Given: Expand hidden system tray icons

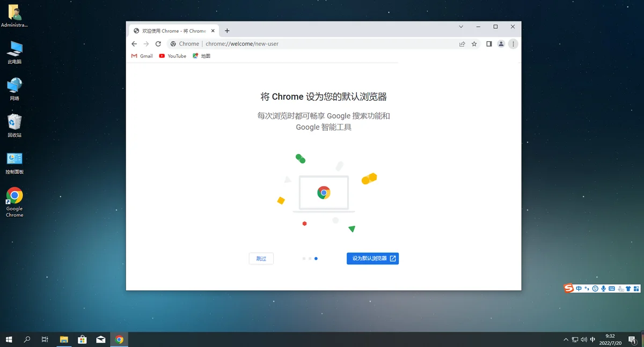Looking at the screenshot, I should [x=566, y=339].
